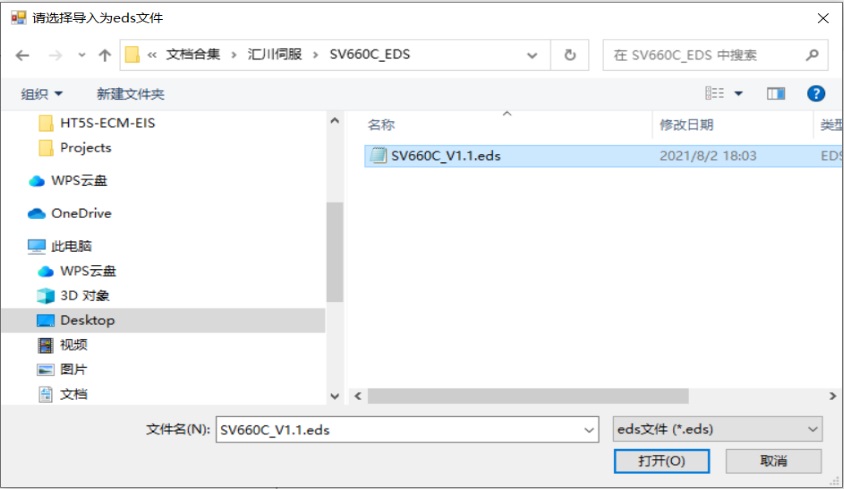
Task: Open the eds文件 (*.eds) file type dropdown
Action: pyautogui.click(x=716, y=429)
